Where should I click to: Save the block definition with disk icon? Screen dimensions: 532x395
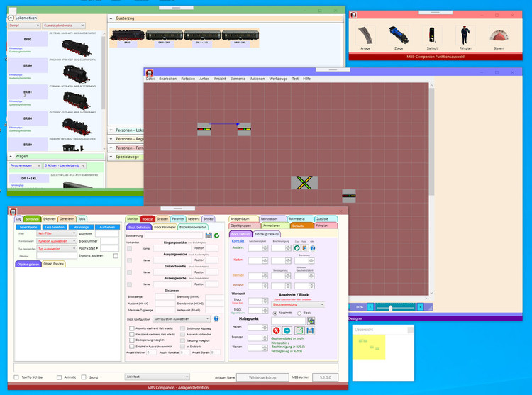pos(208,235)
